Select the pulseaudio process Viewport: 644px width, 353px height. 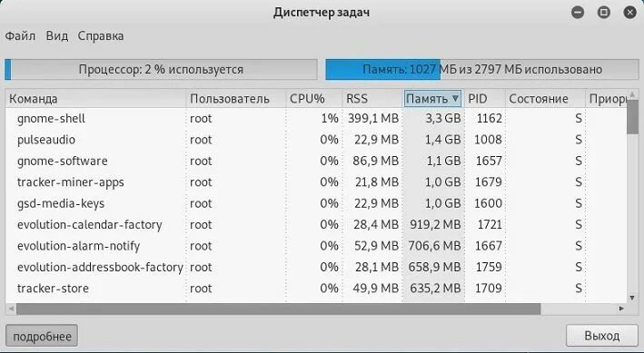(x=316, y=140)
